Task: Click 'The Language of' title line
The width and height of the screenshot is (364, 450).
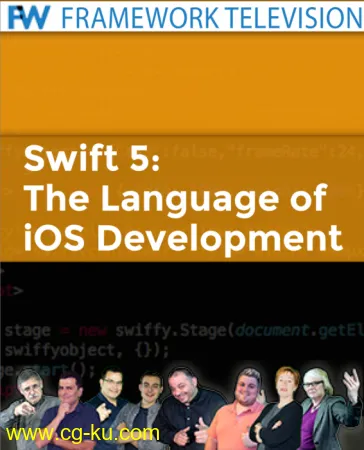Action: [x=175, y=200]
